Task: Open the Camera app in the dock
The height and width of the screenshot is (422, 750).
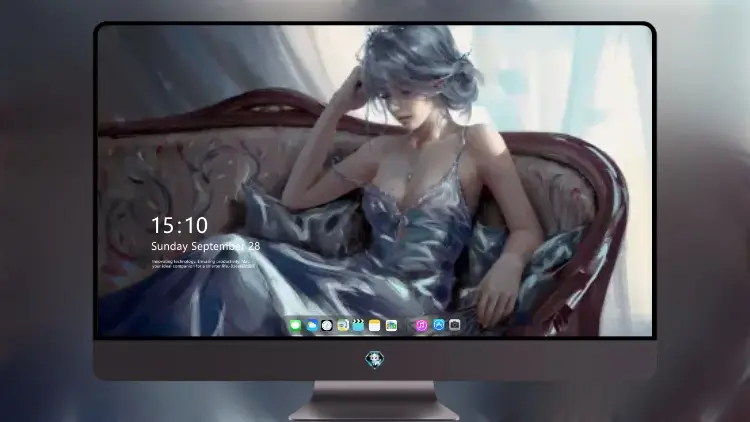Action: pos(455,325)
